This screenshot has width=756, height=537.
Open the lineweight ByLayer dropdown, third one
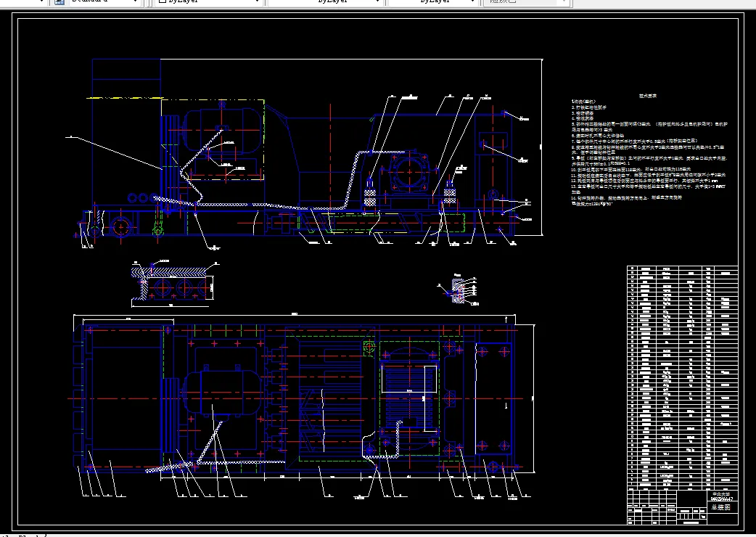[x=433, y=2]
